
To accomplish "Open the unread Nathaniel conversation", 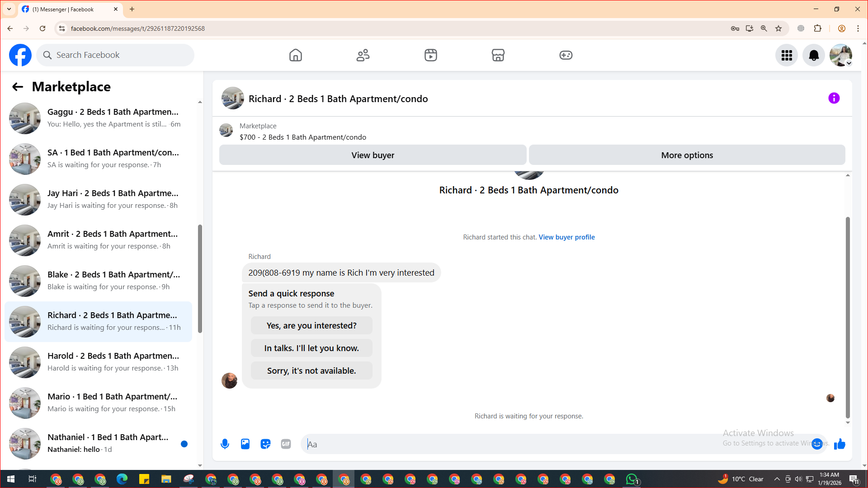I will [98, 443].
